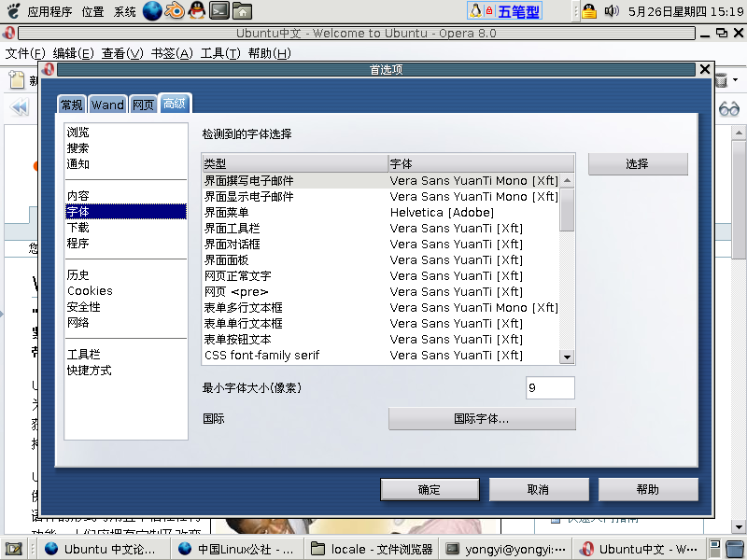Open 编辑(E) menu in Opera

pos(74,53)
